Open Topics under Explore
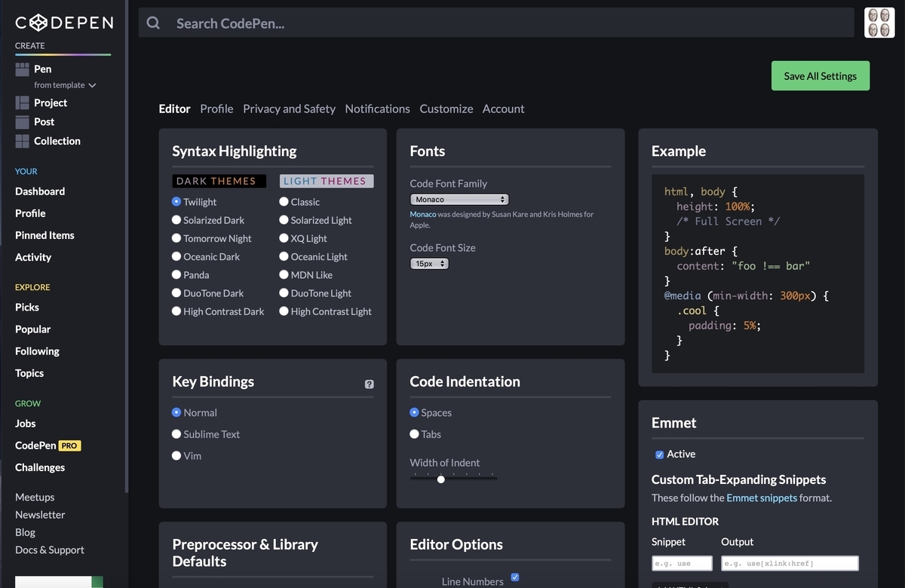 [x=29, y=373]
